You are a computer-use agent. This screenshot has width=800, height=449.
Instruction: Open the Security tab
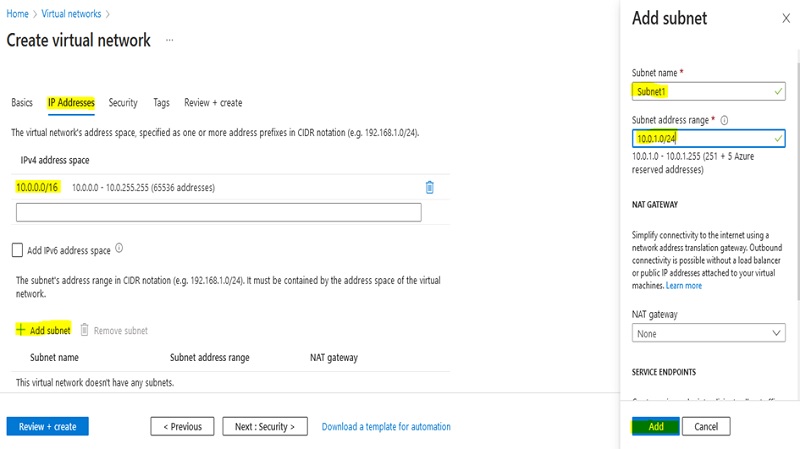[x=123, y=103]
